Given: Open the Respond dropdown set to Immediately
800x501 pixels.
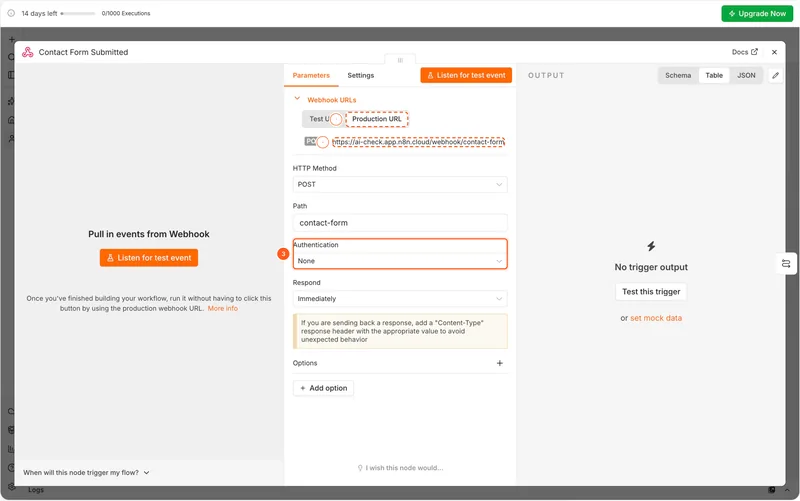Looking at the screenshot, I should [400, 298].
